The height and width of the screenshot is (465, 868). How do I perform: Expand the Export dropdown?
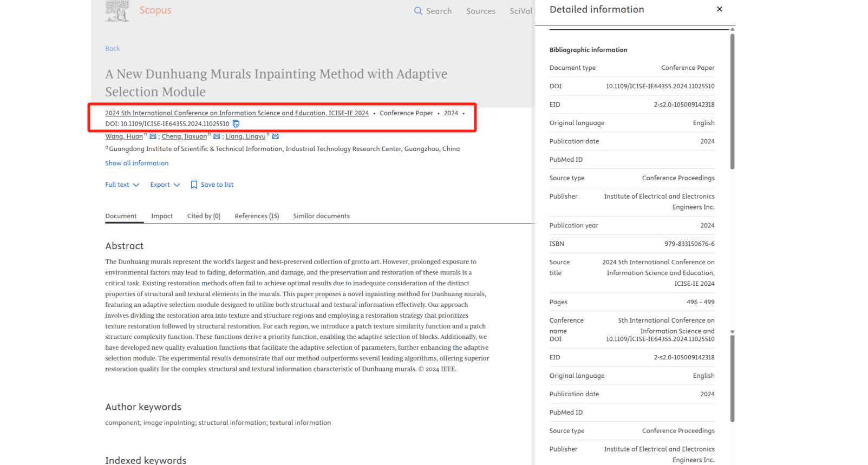pyautogui.click(x=165, y=185)
